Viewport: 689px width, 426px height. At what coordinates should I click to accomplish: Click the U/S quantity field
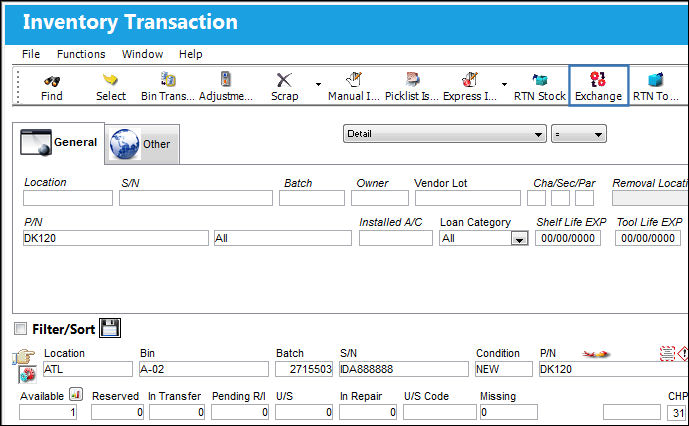point(304,412)
